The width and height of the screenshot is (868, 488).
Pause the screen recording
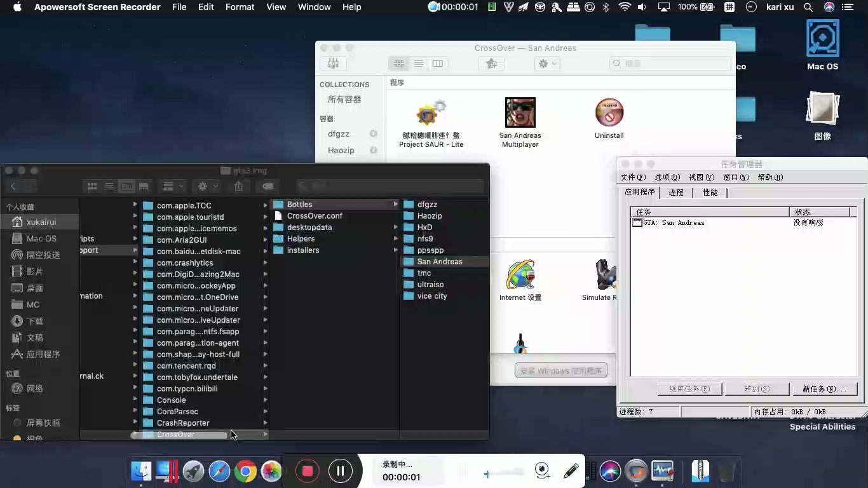[341, 471]
